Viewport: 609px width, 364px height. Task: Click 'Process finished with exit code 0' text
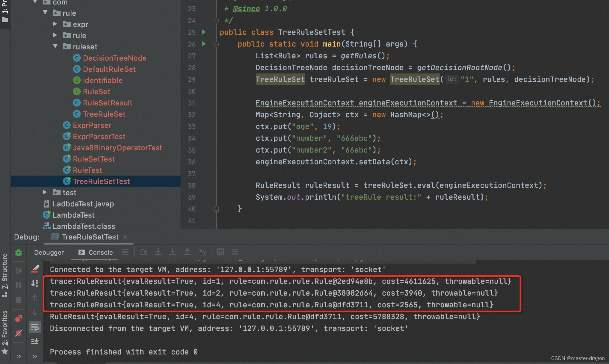click(124, 352)
